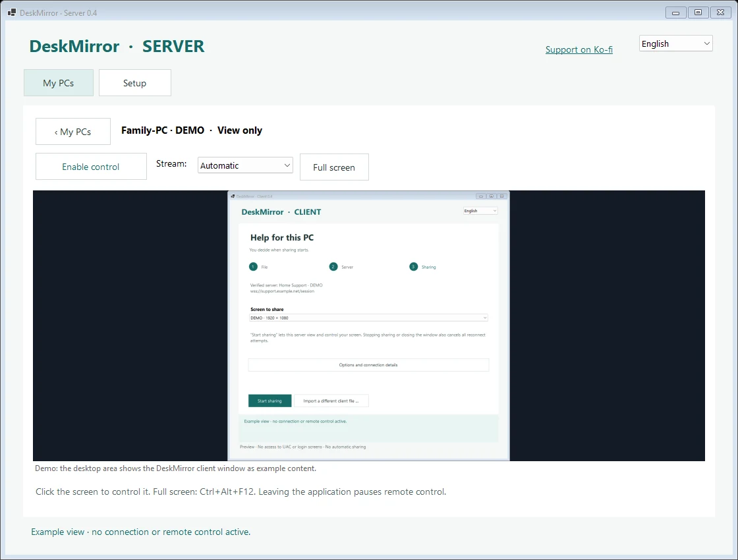Click the remote desktop preview area
Image resolution: width=738 pixels, height=560 pixels.
(369, 325)
